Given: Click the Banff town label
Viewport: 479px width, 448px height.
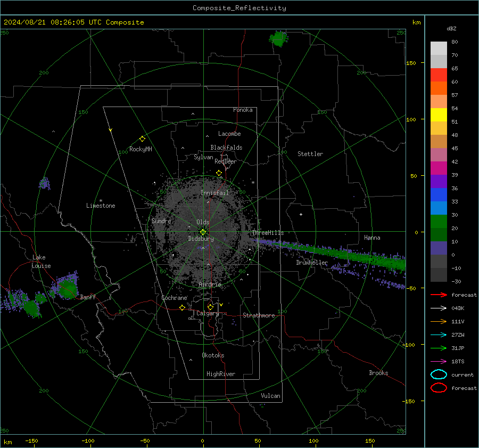Looking at the screenshot, I should pyautogui.click(x=88, y=297).
